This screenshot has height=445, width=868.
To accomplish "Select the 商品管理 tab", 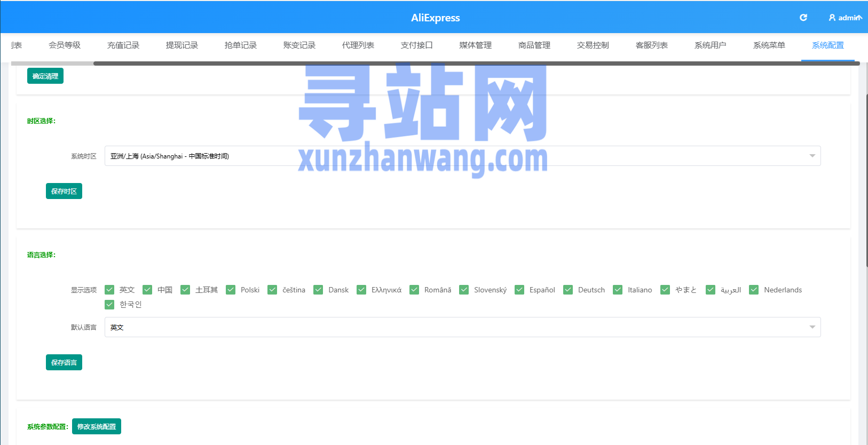I will tap(534, 45).
